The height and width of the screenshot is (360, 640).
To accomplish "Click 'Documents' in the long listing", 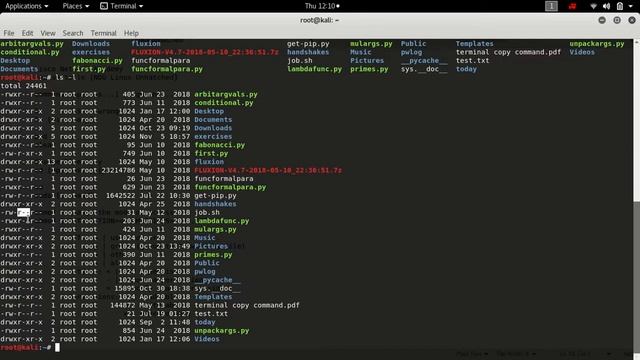I will coord(213,120).
